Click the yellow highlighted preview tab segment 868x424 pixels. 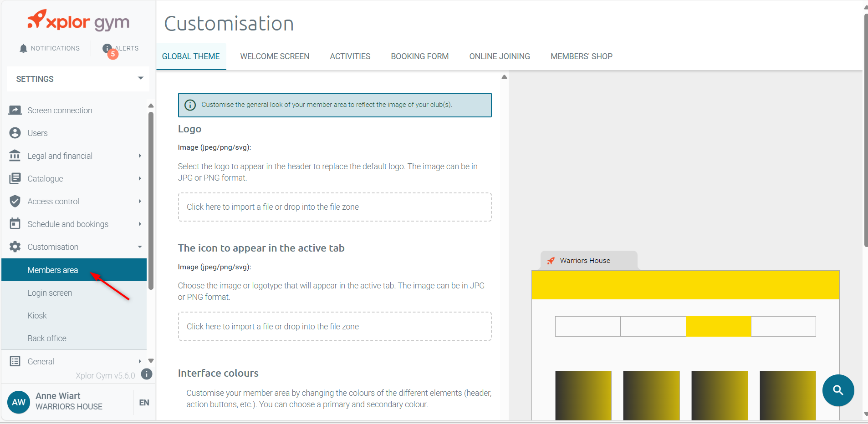pyautogui.click(x=718, y=327)
